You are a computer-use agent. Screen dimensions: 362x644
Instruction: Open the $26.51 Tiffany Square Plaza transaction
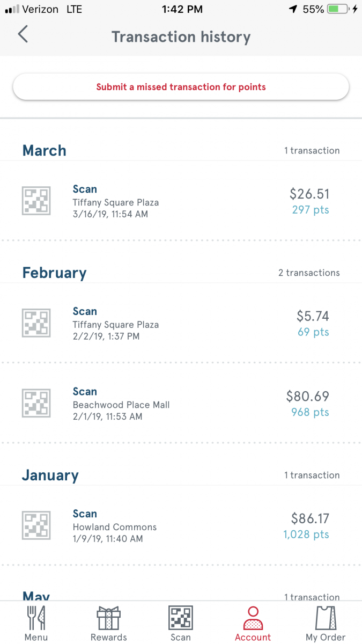pyautogui.click(x=181, y=201)
